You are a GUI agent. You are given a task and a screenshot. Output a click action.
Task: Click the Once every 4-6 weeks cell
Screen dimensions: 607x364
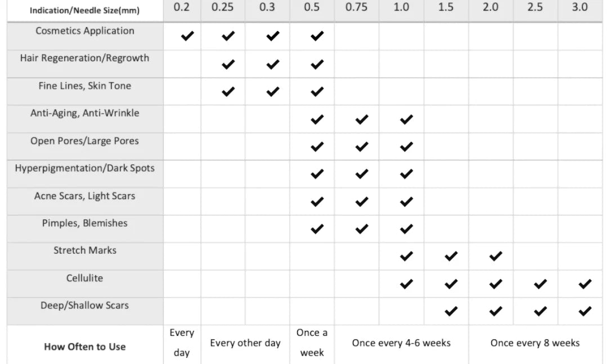[x=401, y=343]
